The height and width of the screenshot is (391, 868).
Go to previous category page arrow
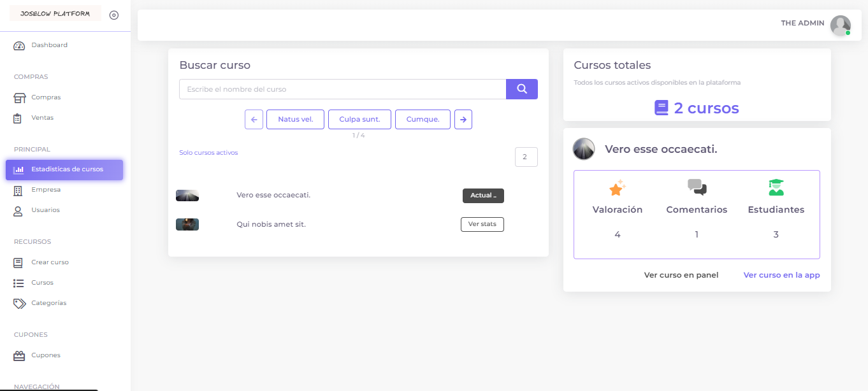(x=254, y=119)
